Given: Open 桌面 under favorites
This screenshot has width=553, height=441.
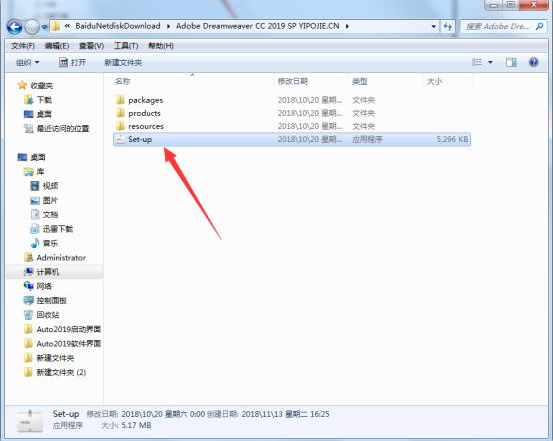Looking at the screenshot, I should point(38,114).
